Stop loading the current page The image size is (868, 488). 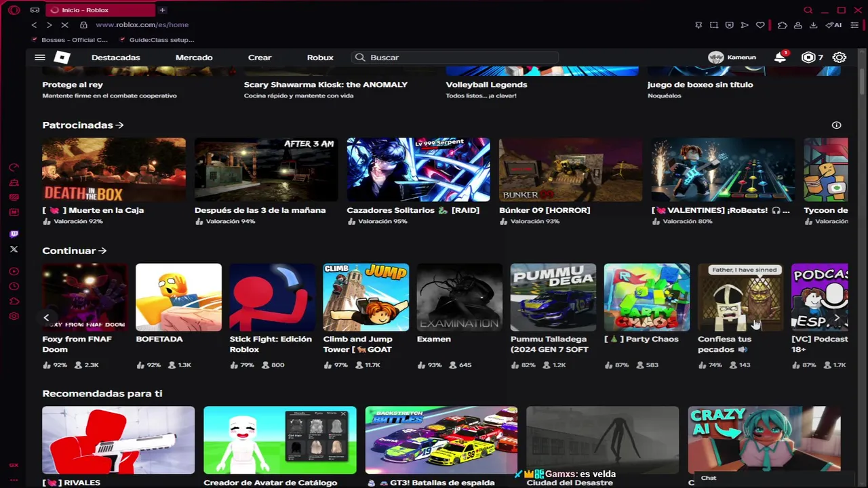pos(64,25)
